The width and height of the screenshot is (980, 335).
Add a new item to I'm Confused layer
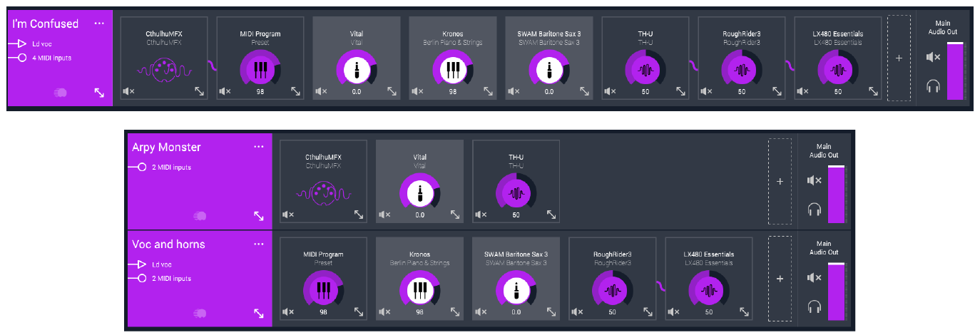tap(898, 58)
